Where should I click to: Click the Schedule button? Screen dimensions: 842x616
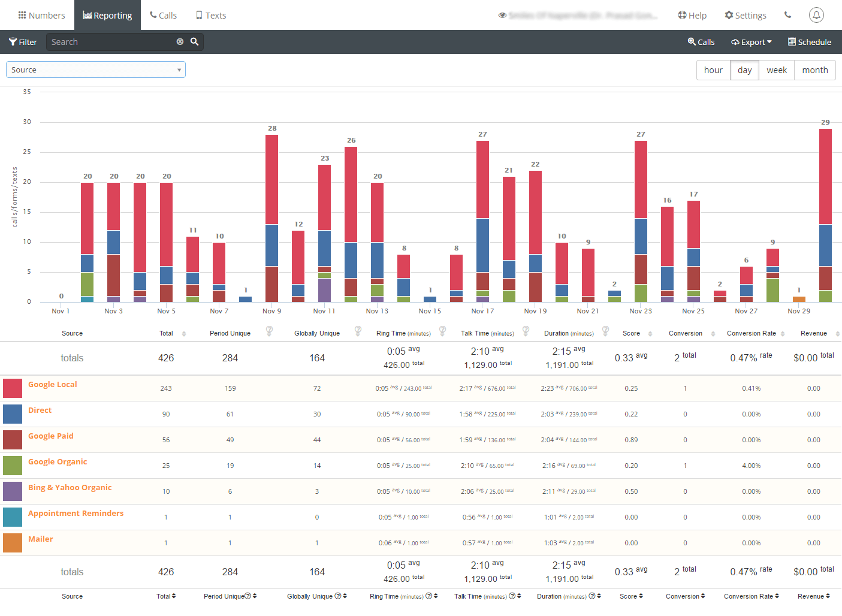tap(809, 42)
